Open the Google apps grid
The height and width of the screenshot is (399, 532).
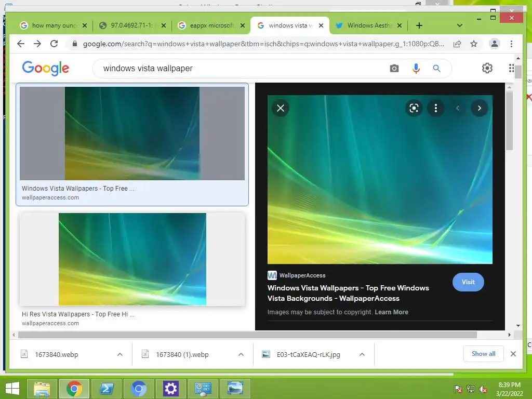(x=511, y=68)
